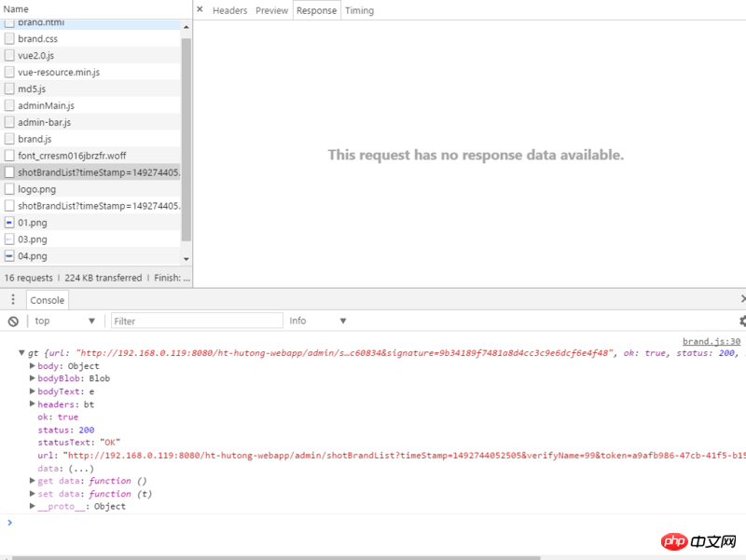Open the 'top' execution context dropdown
Image resolution: width=746 pixels, height=560 pixels.
(x=64, y=321)
